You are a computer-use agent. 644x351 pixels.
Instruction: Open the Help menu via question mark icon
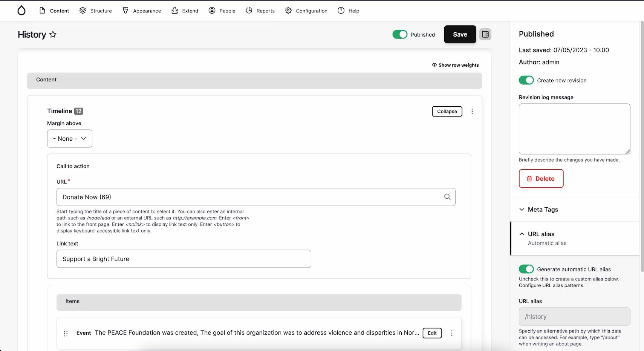click(340, 11)
